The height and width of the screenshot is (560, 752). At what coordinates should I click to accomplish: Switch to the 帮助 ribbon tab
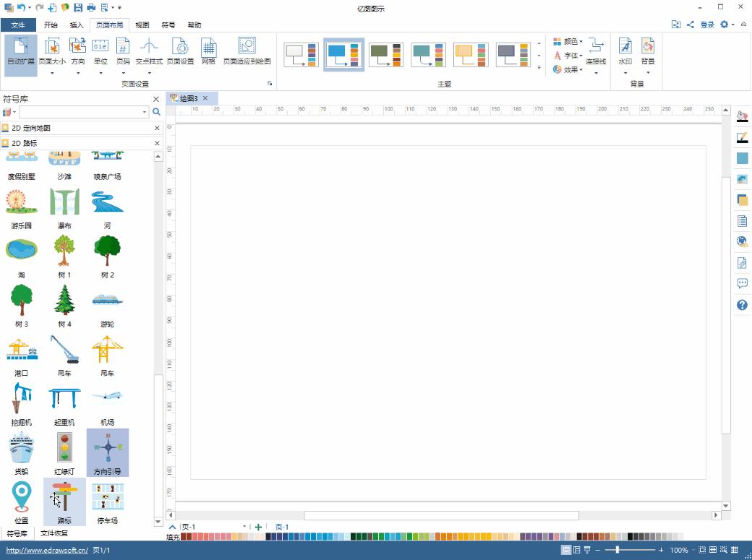195,25
